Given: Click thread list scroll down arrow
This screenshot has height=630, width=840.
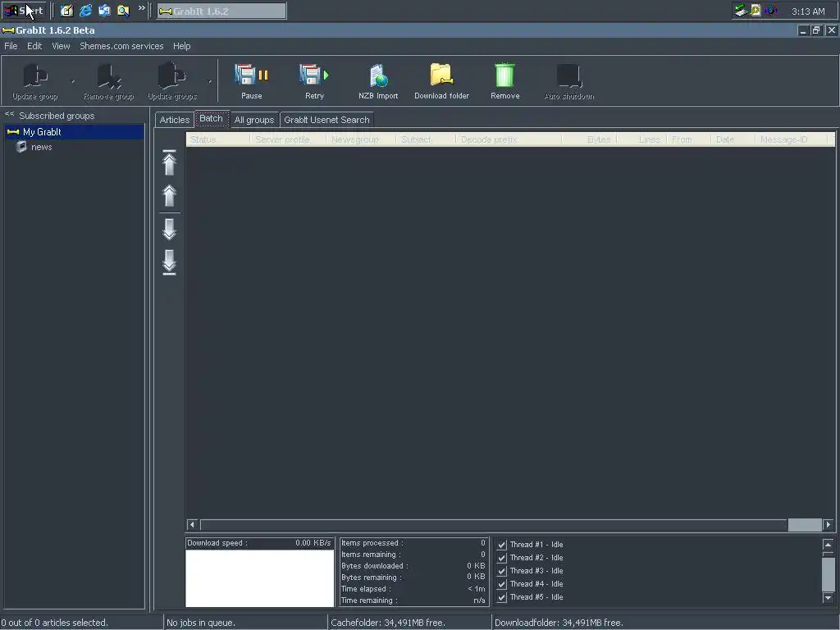Looking at the screenshot, I should [x=828, y=597].
